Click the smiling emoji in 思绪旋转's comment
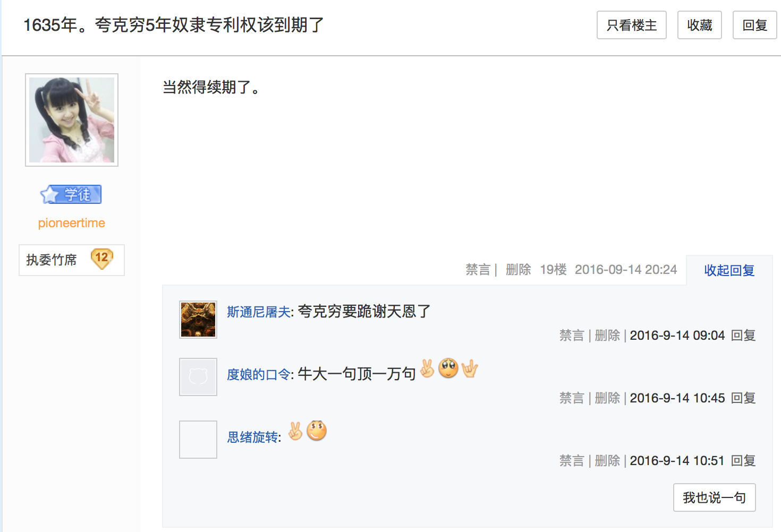The height and width of the screenshot is (532, 781). coord(317,431)
